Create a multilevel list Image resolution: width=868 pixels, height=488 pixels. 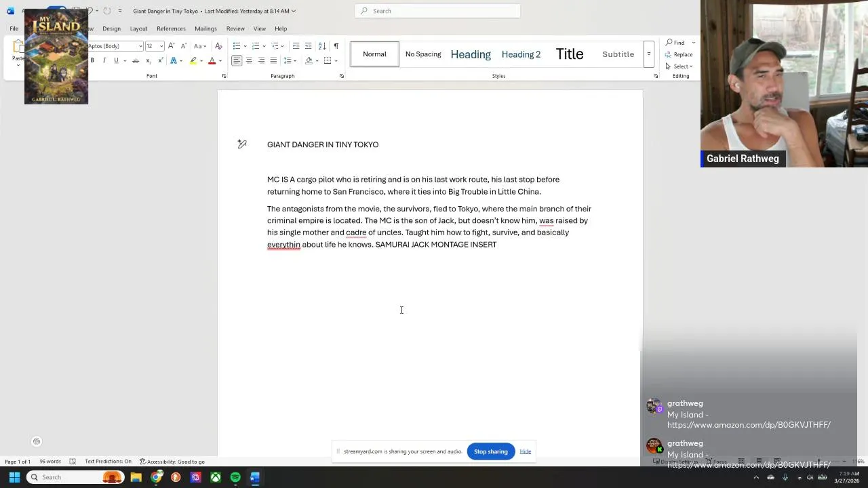275,46
